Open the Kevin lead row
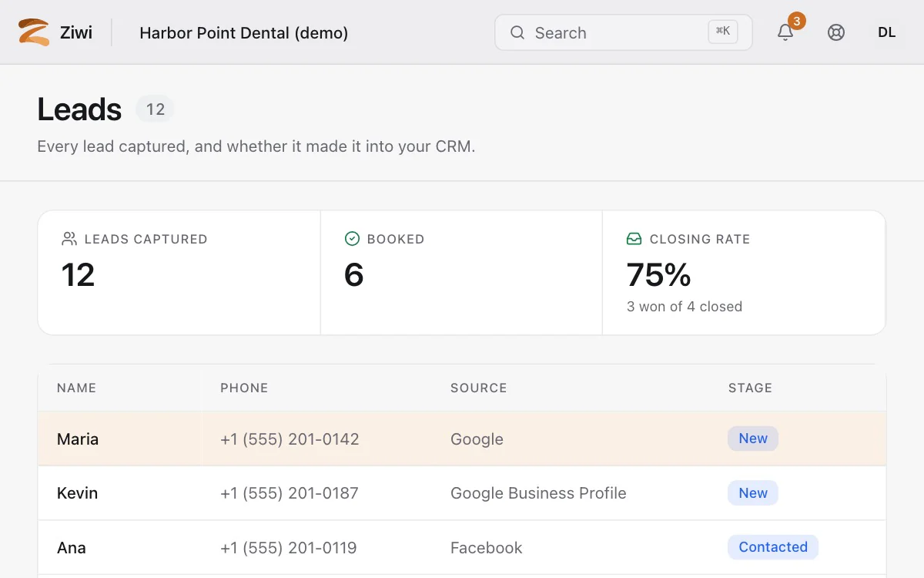Screen dimensions: 924x578 [462, 493]
